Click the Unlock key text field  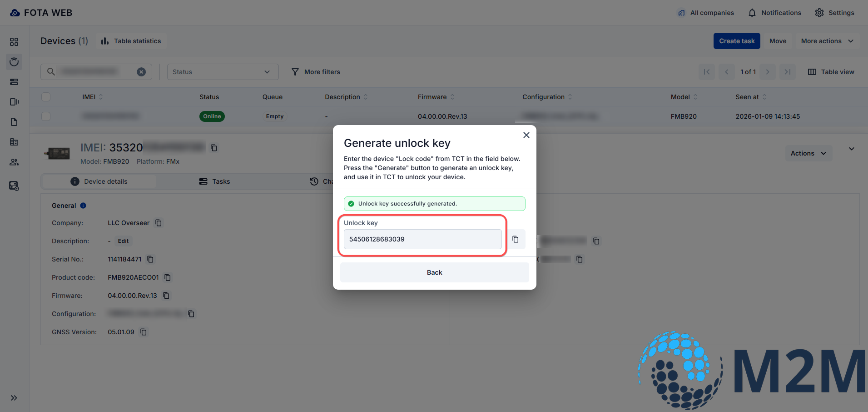[x=422, y=239]
